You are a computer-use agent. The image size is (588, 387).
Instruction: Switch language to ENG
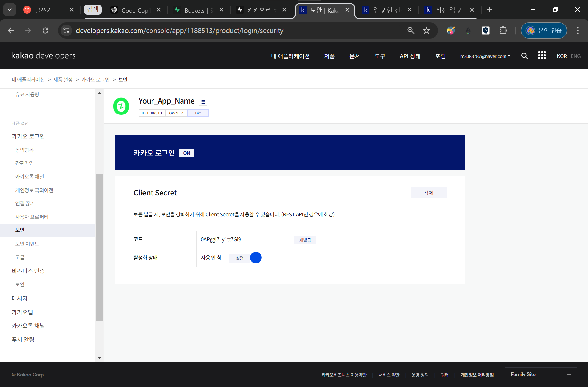[575, 56]
